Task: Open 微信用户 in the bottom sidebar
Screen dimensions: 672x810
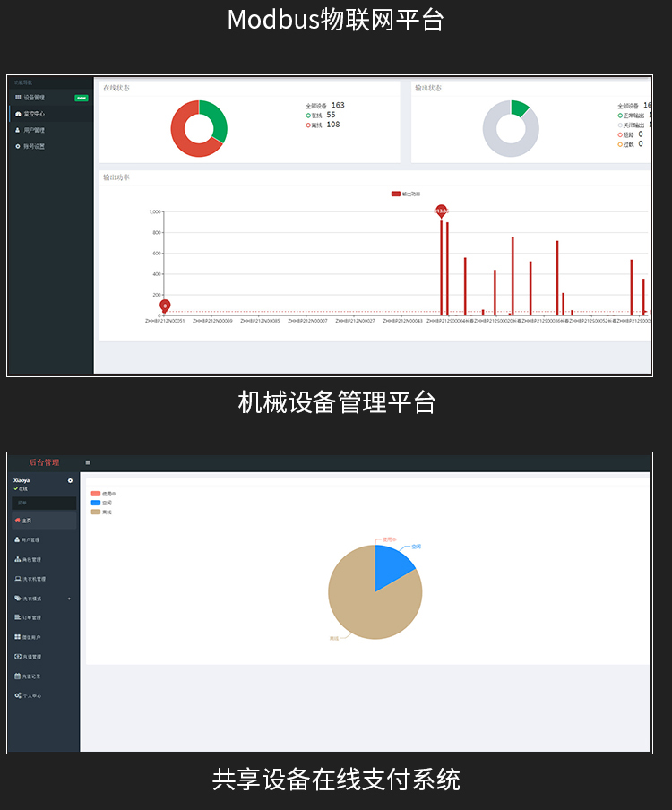Action: pos(30,637)
